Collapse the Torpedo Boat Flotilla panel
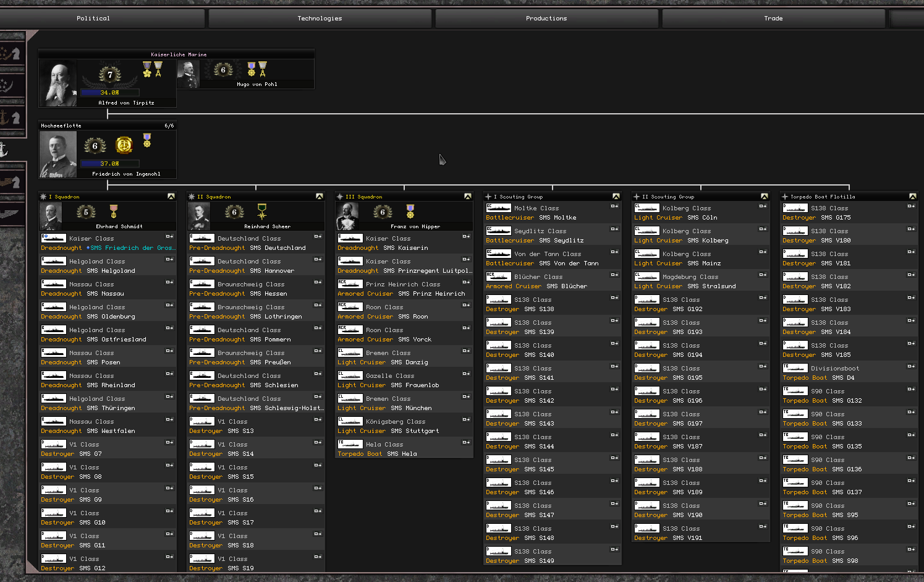The image size is (924, 582). [x=912, y=197]
